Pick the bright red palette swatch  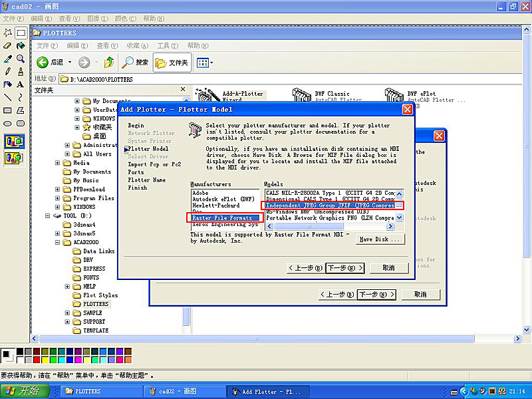point(37,360)
